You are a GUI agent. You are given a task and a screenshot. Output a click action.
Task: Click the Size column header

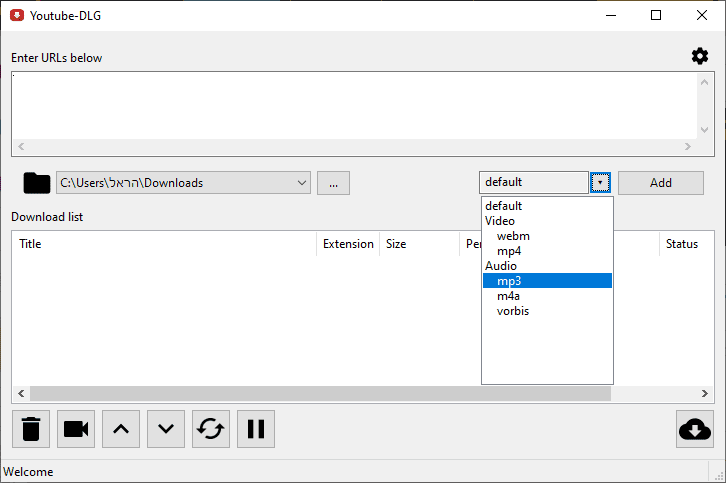tap(419, 244)
